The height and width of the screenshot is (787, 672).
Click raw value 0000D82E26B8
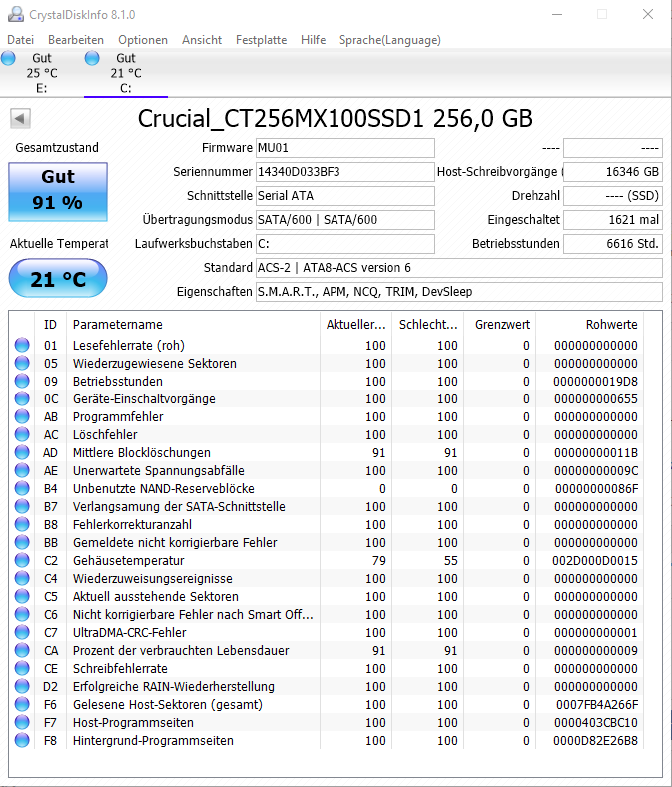(x=595, y=740)
